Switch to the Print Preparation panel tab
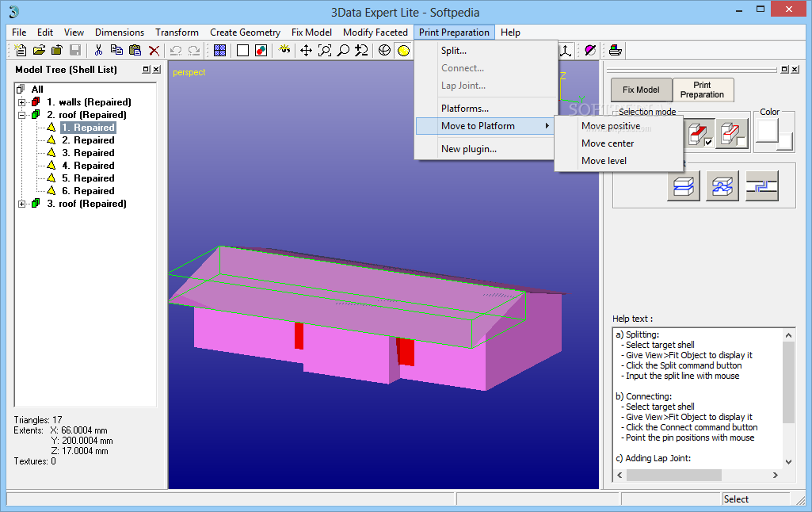 point(702,90)
